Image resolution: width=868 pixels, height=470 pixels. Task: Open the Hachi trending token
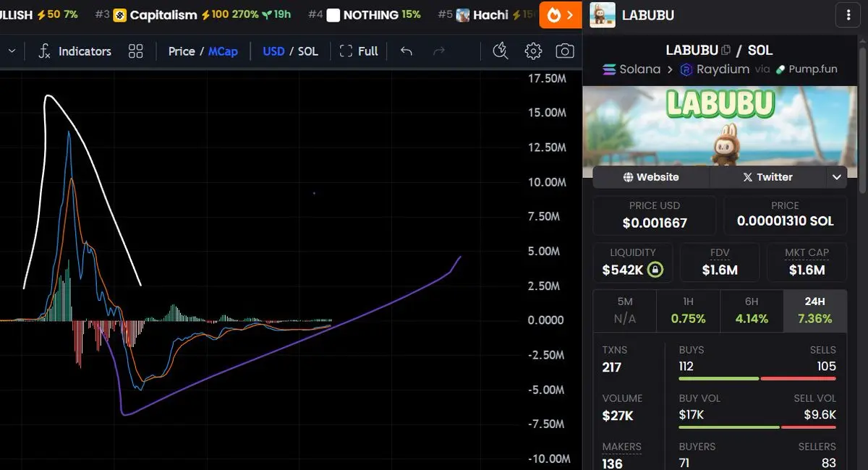coord(487,14)
